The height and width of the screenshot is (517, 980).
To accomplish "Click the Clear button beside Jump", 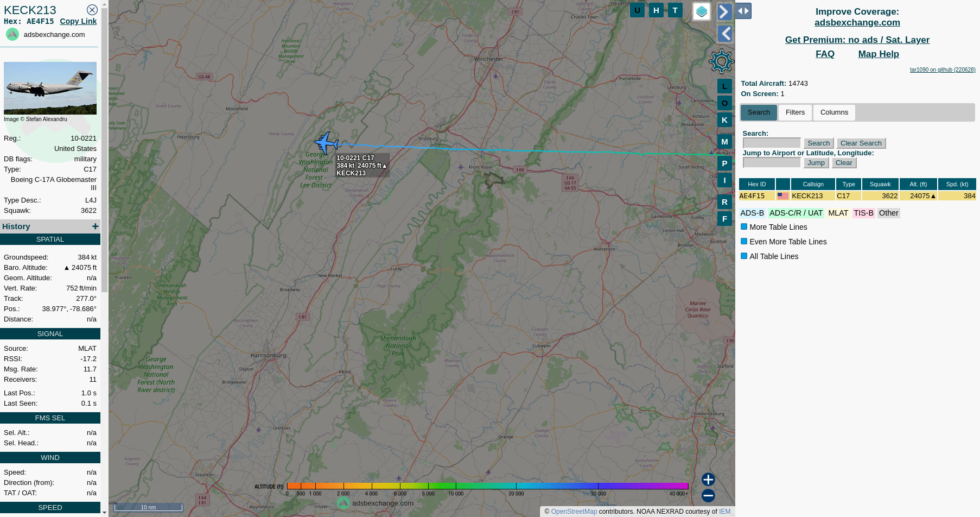I will tap(844, 163).
